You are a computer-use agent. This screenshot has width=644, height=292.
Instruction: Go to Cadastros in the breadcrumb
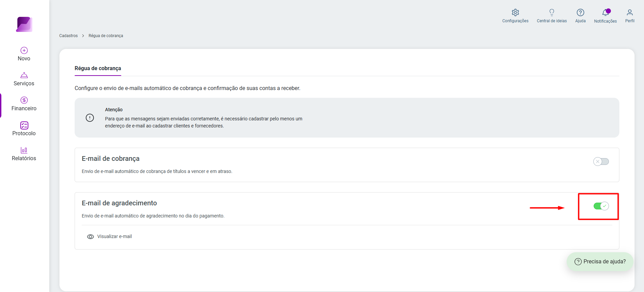coord(69,36)
